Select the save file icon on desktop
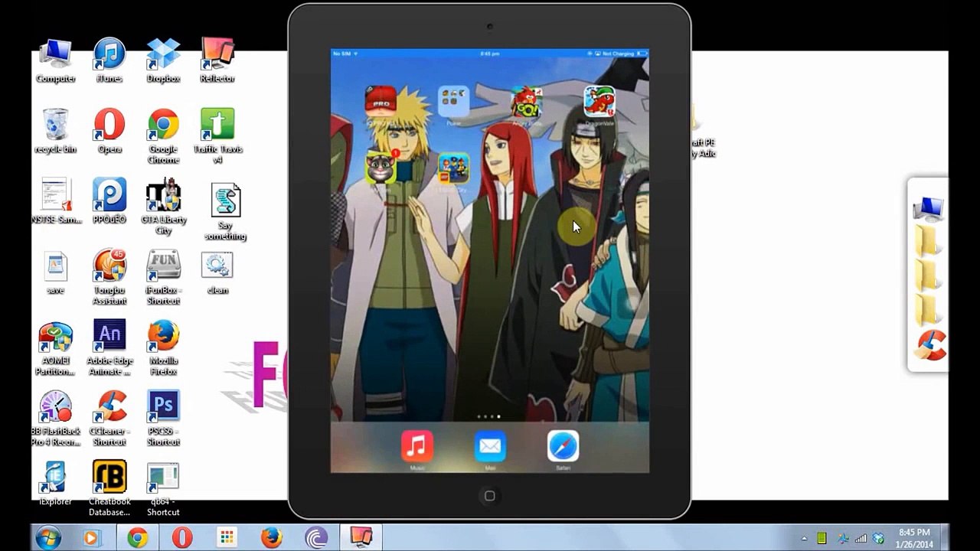This screenshot has height=551, width=980. [56, 272]
